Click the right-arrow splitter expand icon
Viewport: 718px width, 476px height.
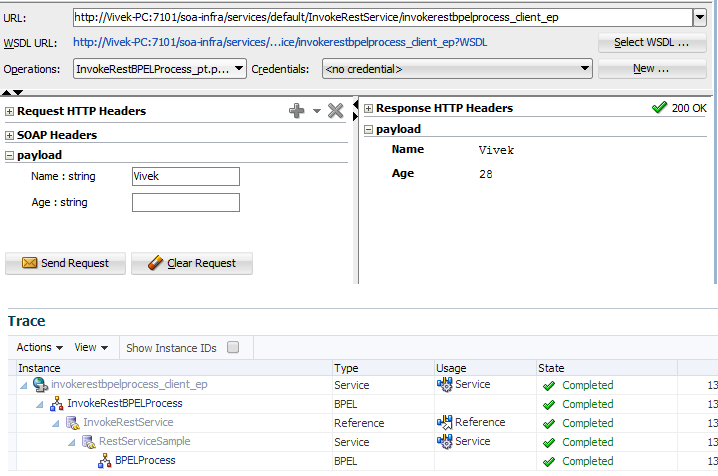pos(356,117)
